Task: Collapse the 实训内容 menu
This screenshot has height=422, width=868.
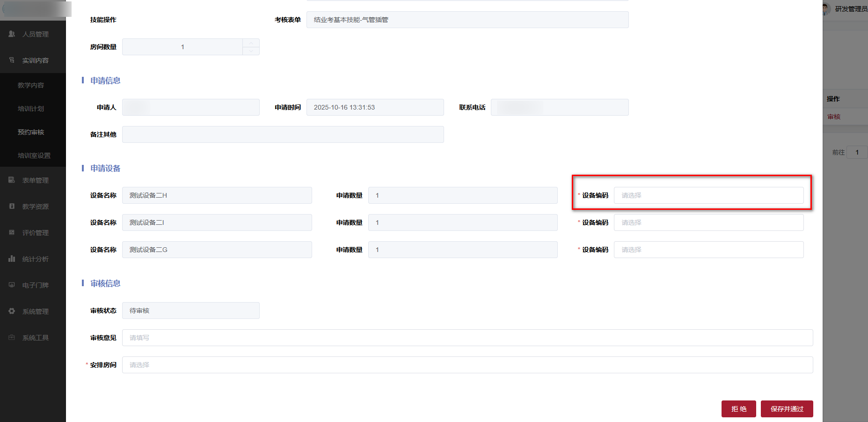Action: (x=33, y=60)
